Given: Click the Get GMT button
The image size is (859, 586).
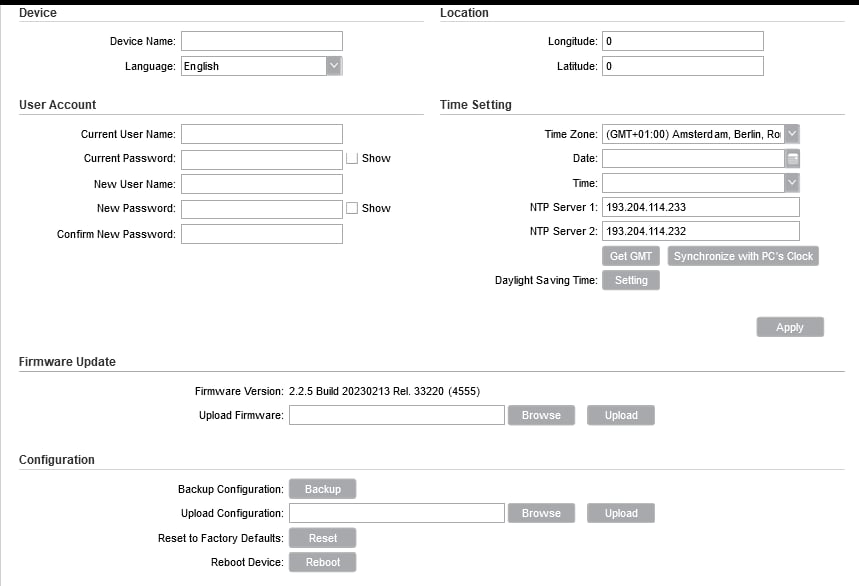Looking at the screenshot, I should (x=631, y=256).
